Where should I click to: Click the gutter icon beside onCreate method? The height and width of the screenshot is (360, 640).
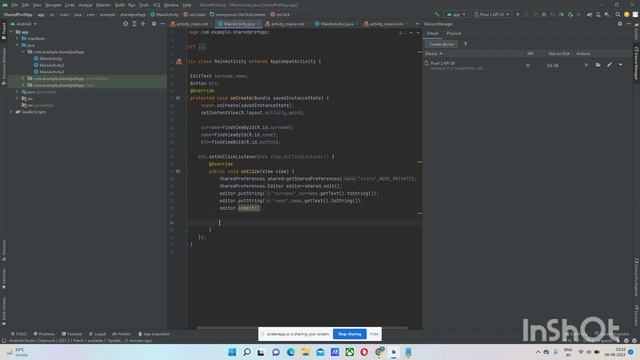[x=178, y=98]
